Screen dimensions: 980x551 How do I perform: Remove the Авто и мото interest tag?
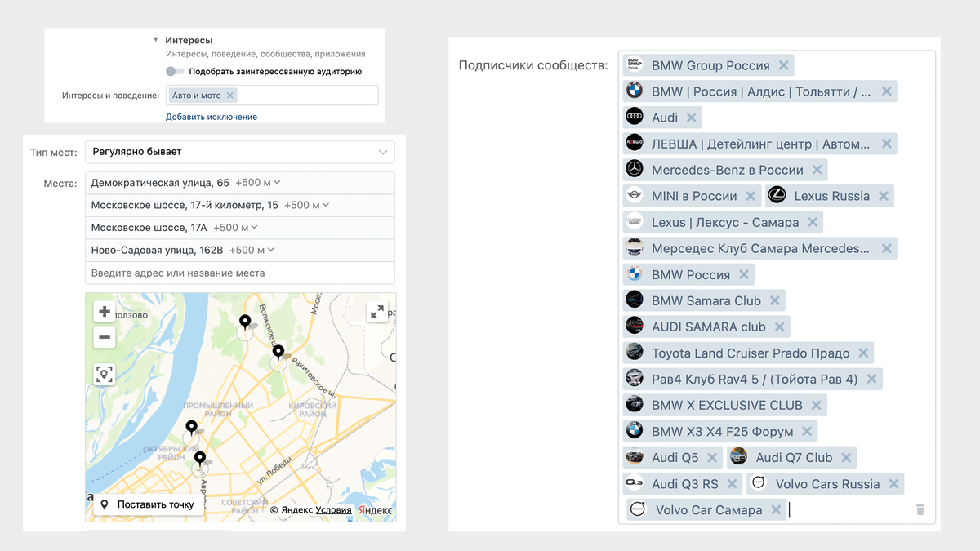[x=230, y=96]
